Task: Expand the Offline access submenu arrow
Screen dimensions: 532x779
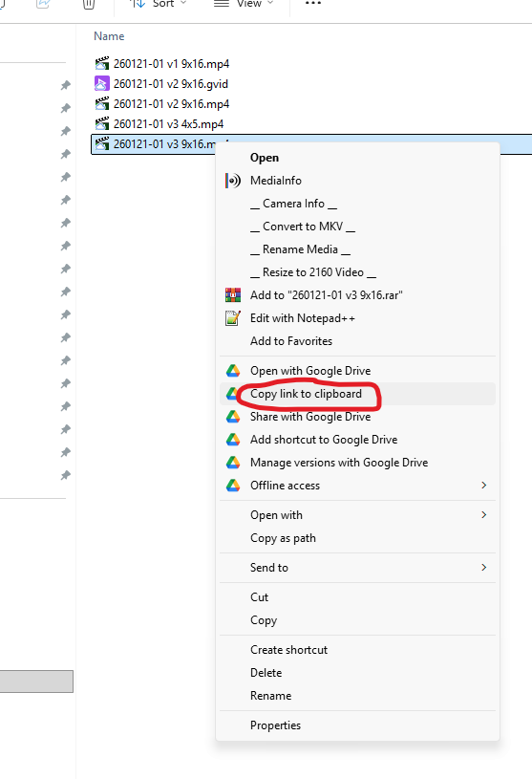Action: 484,485
